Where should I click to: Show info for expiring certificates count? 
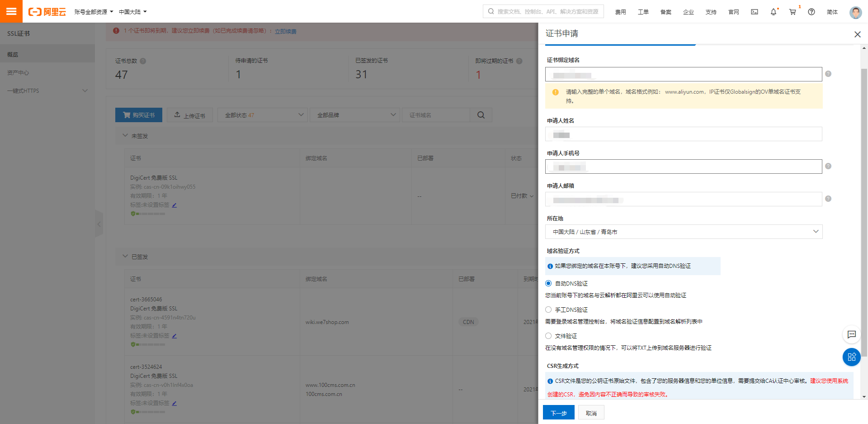click(x=519, y=61)
